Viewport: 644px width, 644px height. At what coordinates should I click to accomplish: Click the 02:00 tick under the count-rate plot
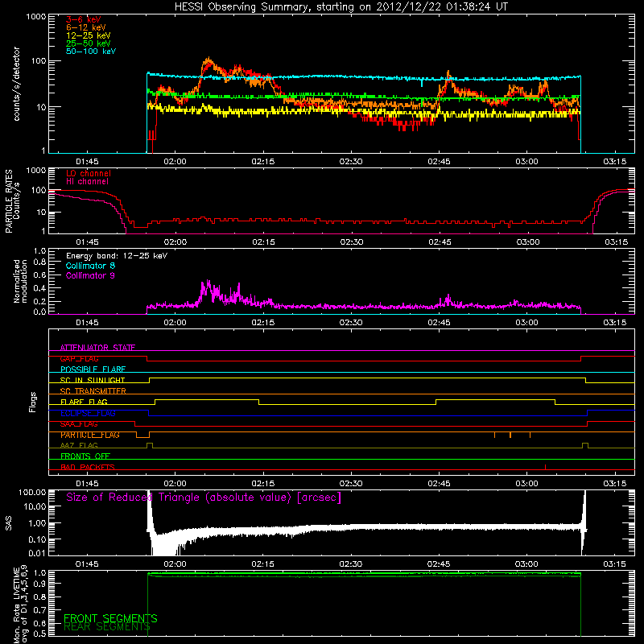pyautogui.click(x=175, y=162)
